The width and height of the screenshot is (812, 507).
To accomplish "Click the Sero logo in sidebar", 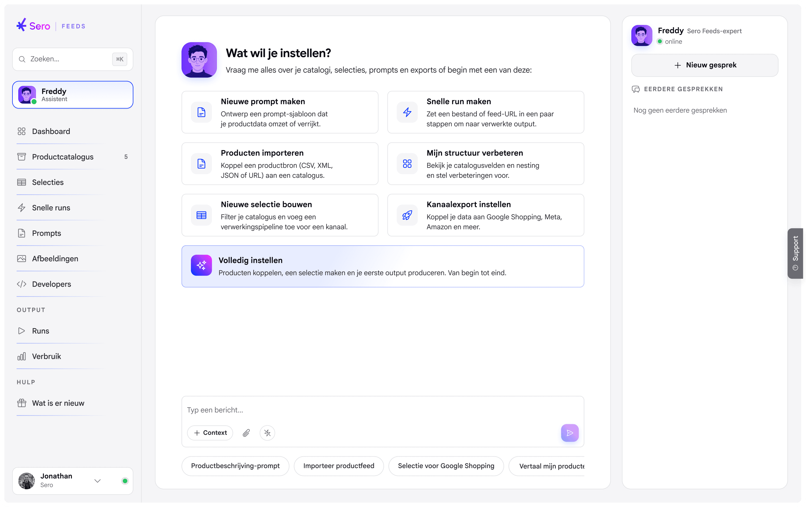I will click(33, 25).
